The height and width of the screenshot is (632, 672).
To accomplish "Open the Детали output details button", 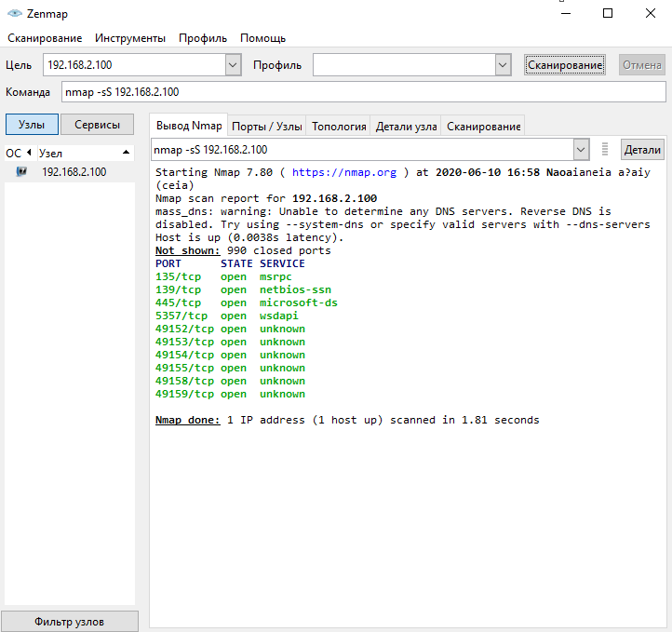I will tap(642, 150).
